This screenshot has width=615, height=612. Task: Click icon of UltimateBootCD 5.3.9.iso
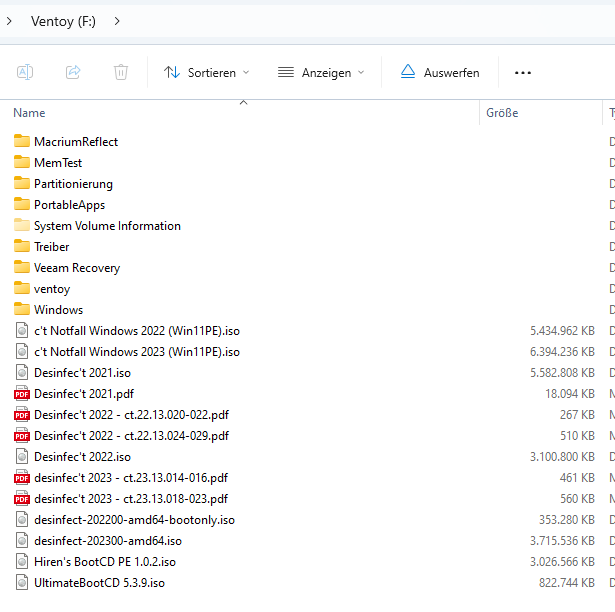click(22, 582)
